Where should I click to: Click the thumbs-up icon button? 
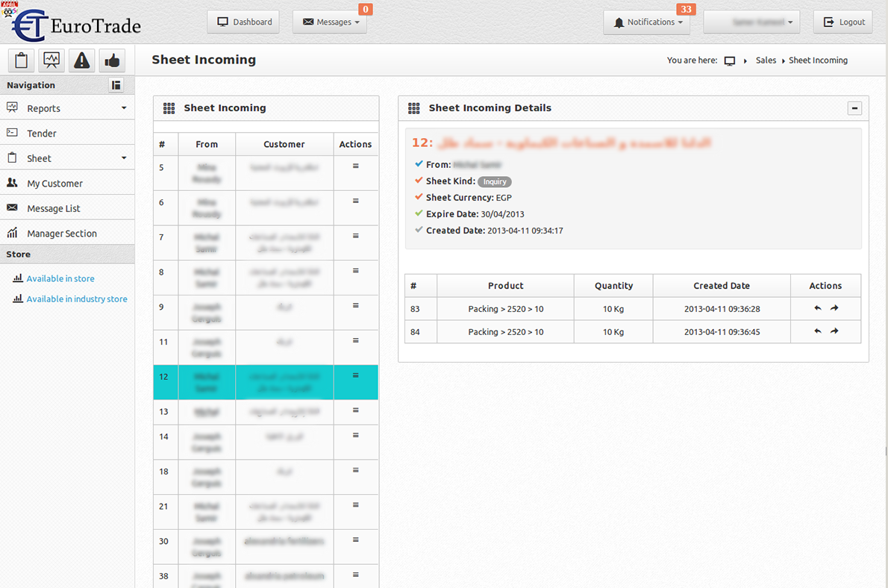112,60
